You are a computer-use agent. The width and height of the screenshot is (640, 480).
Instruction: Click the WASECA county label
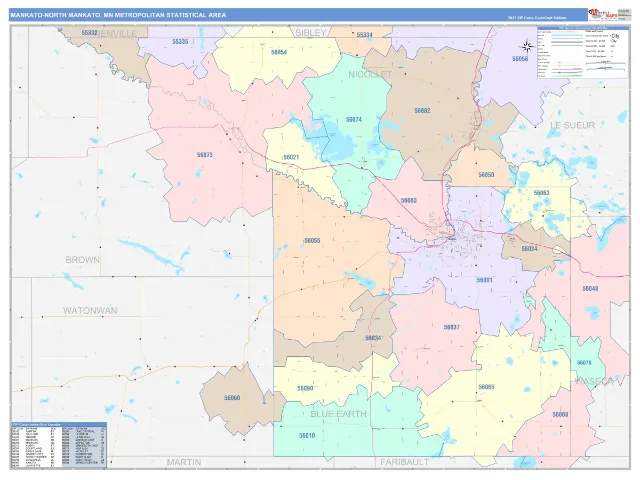pyautogui.click(x=594, y=381)
